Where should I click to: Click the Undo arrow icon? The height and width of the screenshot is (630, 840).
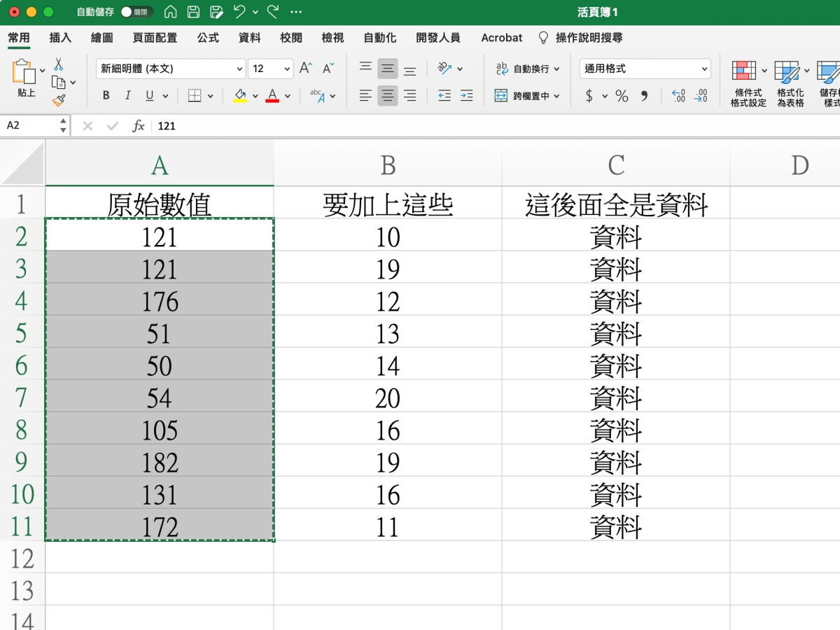click(x=239, y=12)
